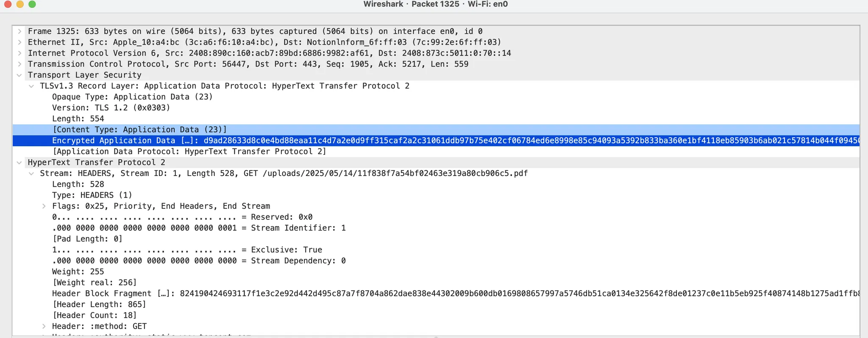The height and width of the screenshot is (338, 868).
Task: Expand the Frame 1325 tree row
Action: 19,31
